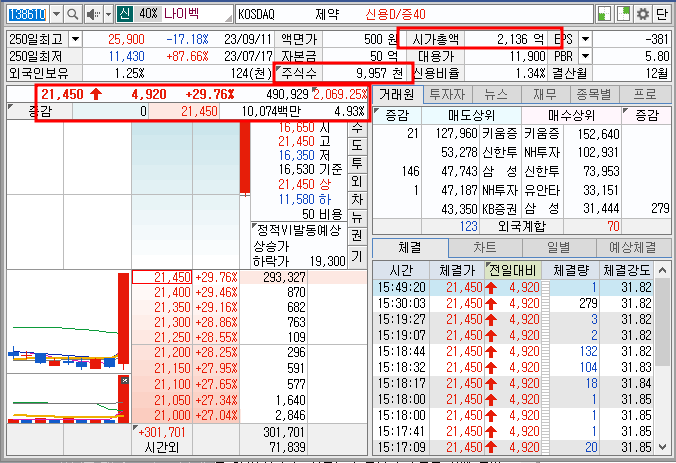Click the 도 vertical side button
This screenshot has width=676, height=463.
point(357,145)
